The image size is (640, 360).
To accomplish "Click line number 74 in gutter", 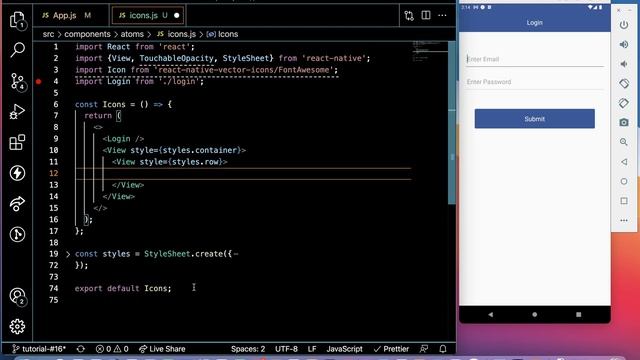I will tap(53, 289).
